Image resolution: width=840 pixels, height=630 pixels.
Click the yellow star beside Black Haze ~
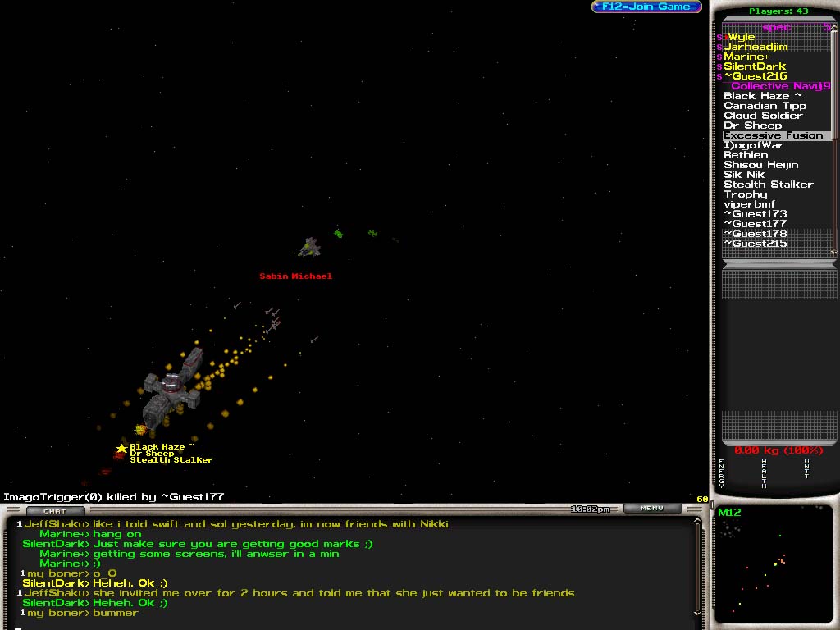[x=121, y=448]
